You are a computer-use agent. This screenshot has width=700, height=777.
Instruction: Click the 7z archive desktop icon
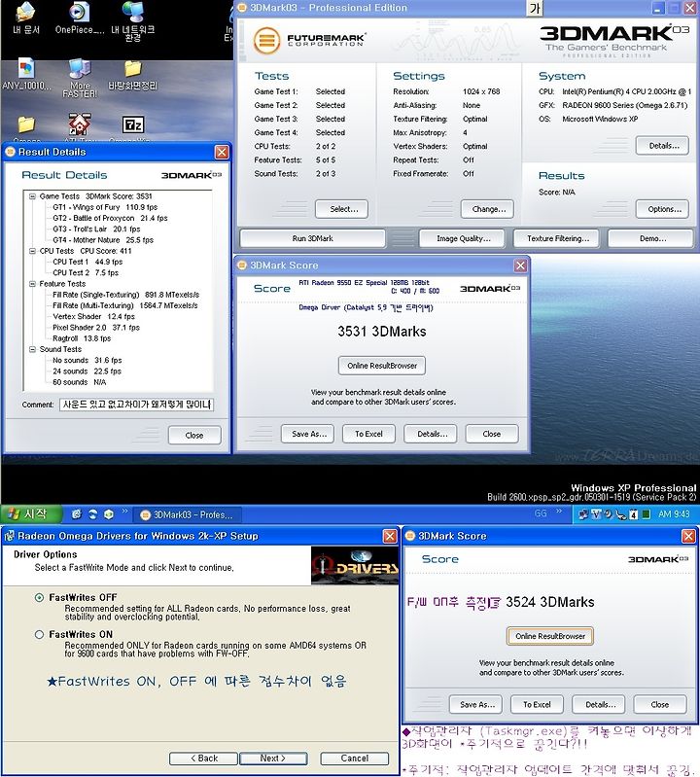133,124
